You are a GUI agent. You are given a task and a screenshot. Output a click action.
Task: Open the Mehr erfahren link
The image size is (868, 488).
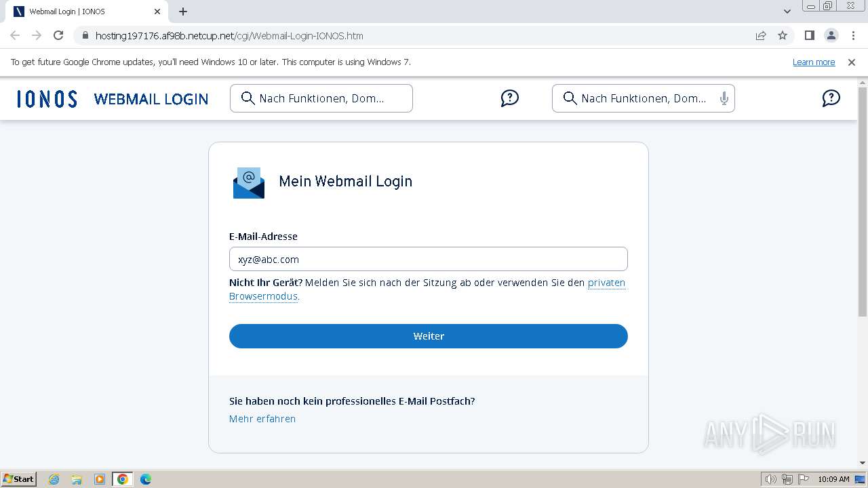262,419
